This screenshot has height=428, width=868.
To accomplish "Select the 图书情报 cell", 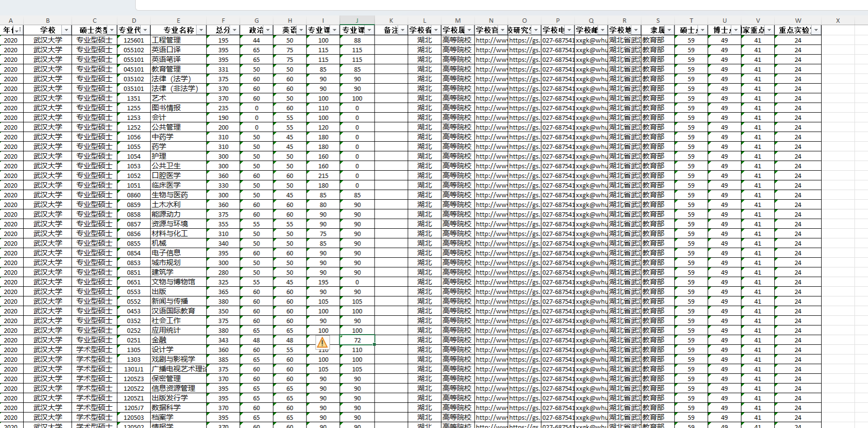I will (x=178, y=108).
